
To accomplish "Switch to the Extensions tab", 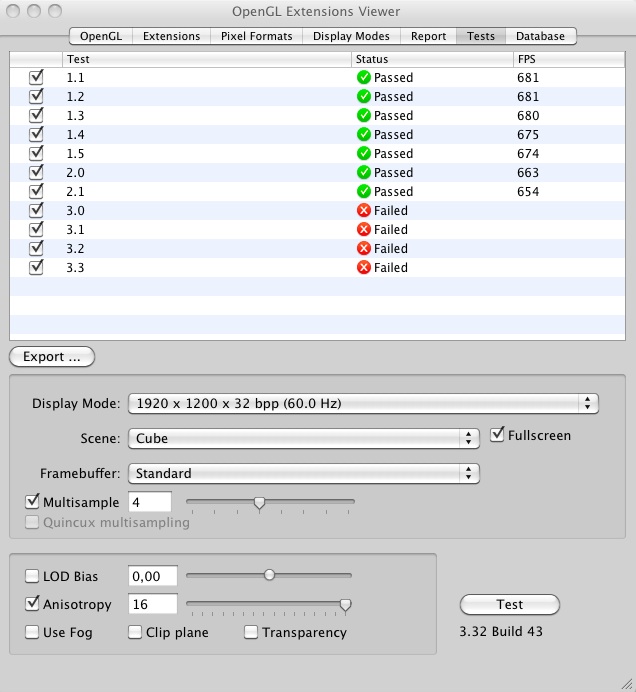I will (171, 36).
